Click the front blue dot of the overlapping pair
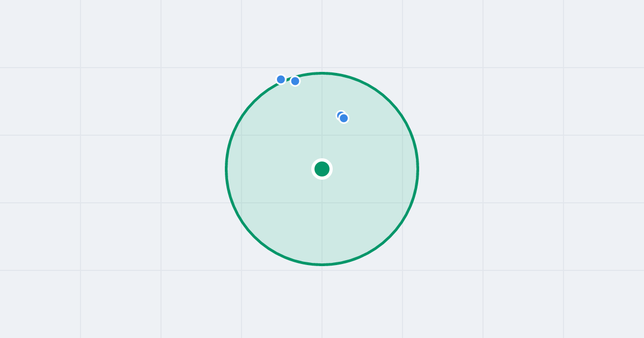Screen dimensions: 644x338 tap(344, 118)
